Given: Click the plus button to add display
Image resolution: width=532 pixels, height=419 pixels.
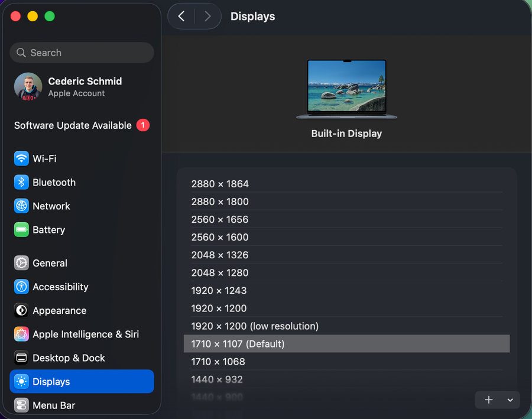Looking at the screenshot, I should point(489,400).
